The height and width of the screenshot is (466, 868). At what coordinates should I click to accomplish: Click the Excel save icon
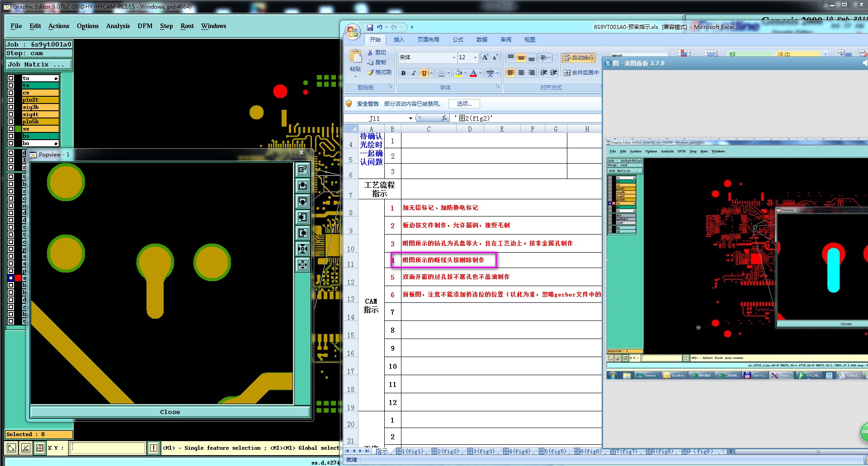pos(370,27)
